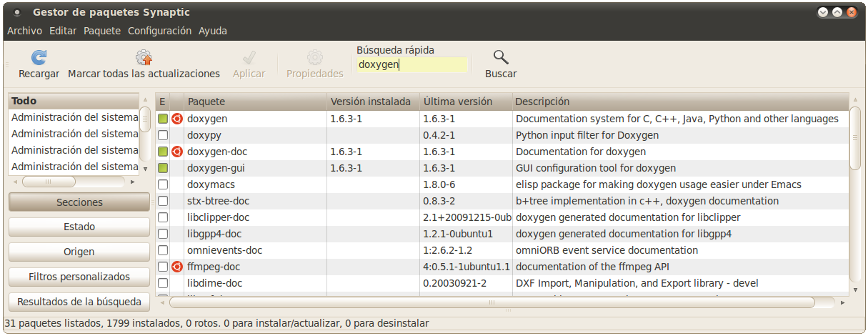
Task: Select the doxymacs package row
Action: 502,184
